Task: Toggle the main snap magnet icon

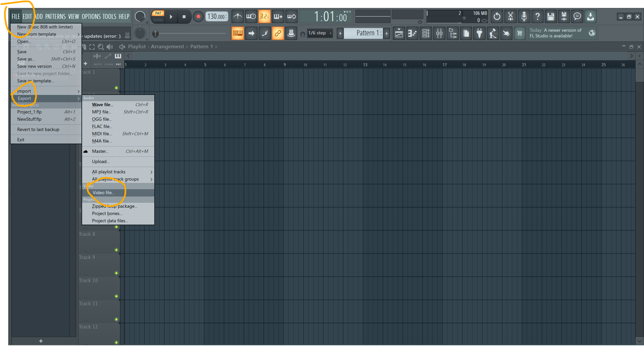Action: [303, 34]
